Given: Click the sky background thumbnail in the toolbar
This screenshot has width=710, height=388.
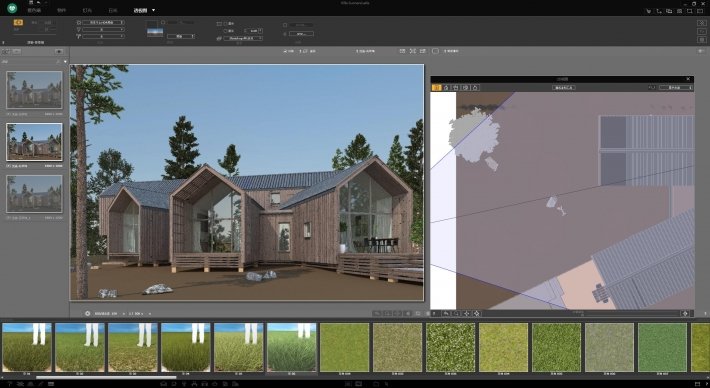Looking at the screenshot, I should coord(155,33).
